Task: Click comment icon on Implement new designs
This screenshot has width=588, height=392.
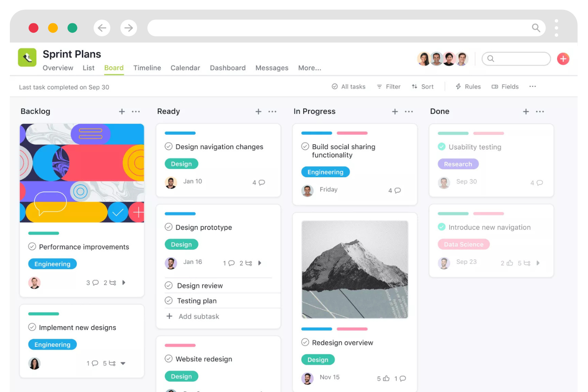Action: (95, 363)
